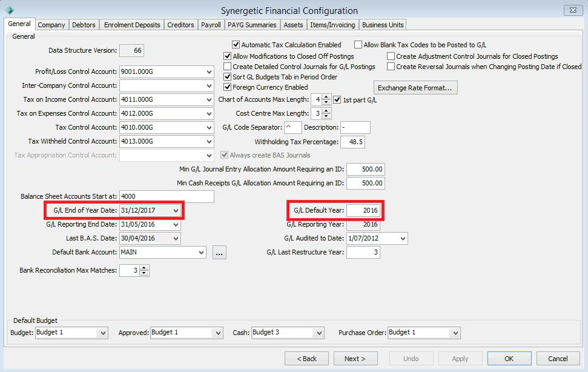This screenshot has width=588, height=372.
Task: Click the G/L Code Separator field
Action: (293, 127)
